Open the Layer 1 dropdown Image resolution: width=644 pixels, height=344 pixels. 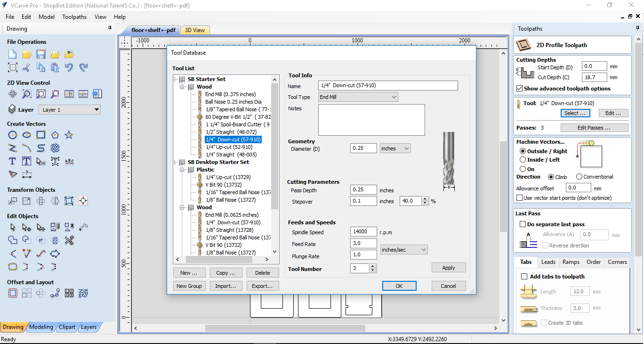pos(69,110)
